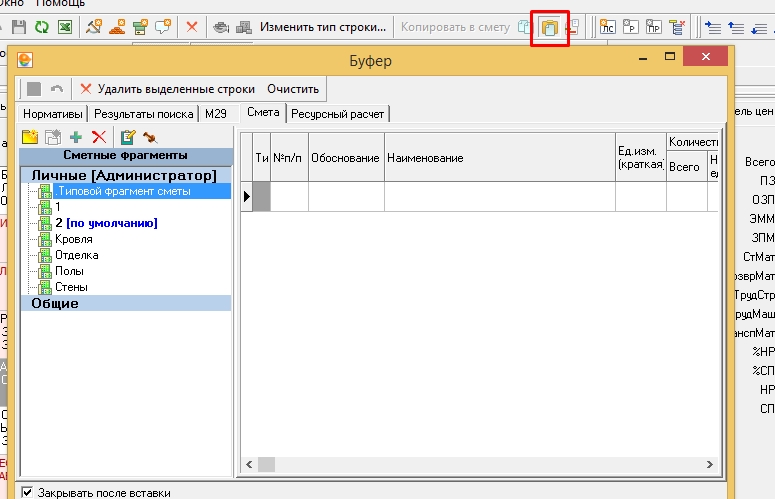Click the green plus add fragment icon
Viewport: 775px width, 499px height.
point(76,137)
